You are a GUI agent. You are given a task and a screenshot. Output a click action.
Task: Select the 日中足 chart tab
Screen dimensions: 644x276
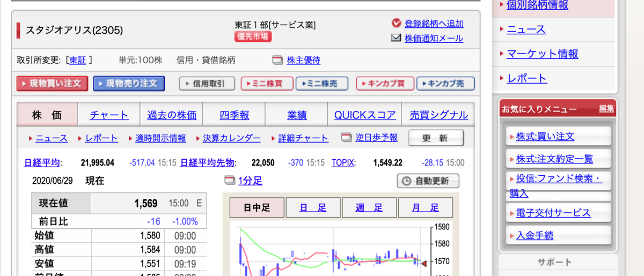coord(257,208)
